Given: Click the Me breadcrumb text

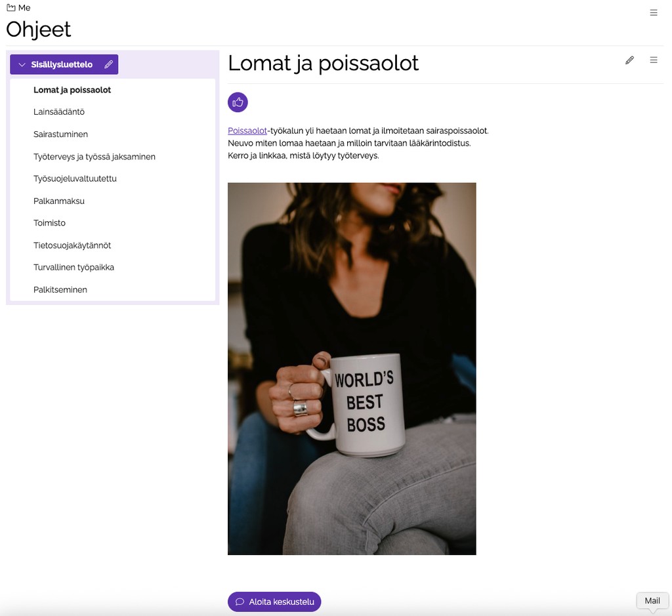Looking at the screenshot, I should pos(24,8).
